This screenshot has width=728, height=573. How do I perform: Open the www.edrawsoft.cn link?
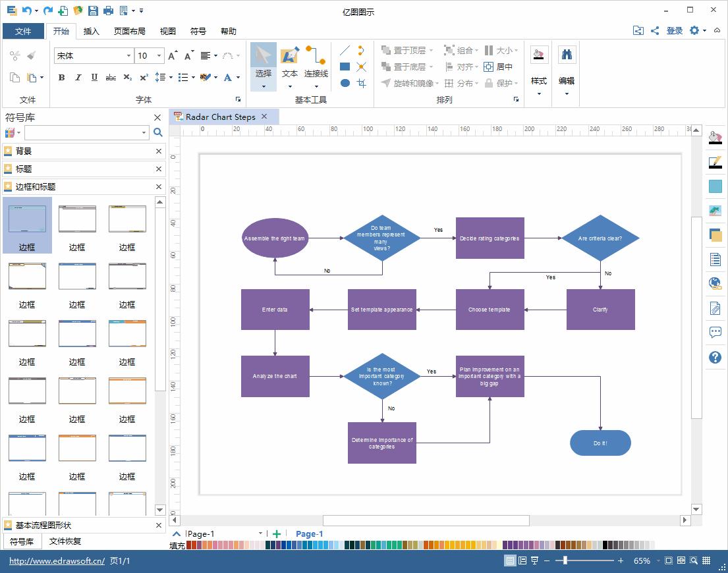pyautogui.click(x=57, y=561)
